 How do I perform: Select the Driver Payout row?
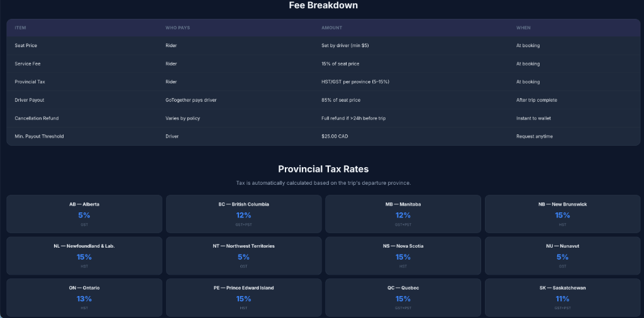[323, 100]
